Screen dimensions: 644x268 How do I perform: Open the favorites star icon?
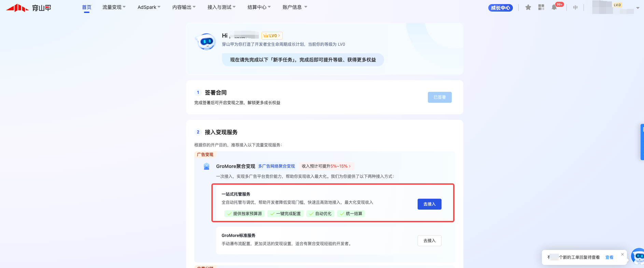pyautogui.click(x=528, y=7)
